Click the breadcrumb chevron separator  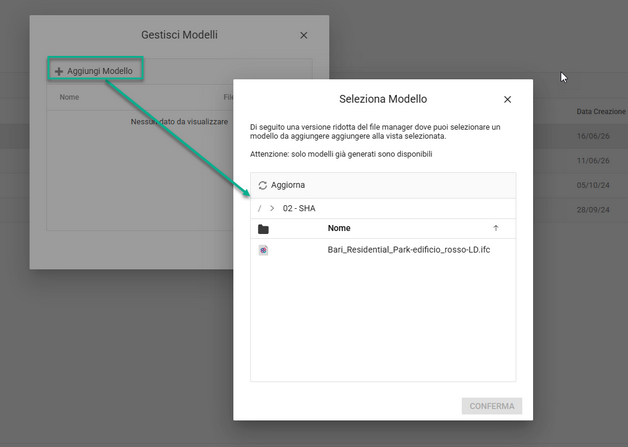(x=272, y=208)
